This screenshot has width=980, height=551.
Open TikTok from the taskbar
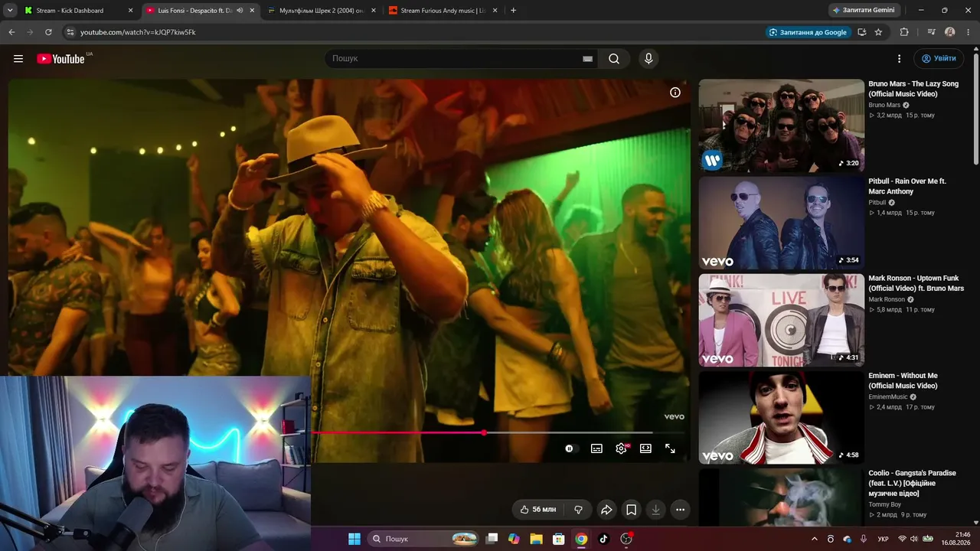click(x=603, y=539)
